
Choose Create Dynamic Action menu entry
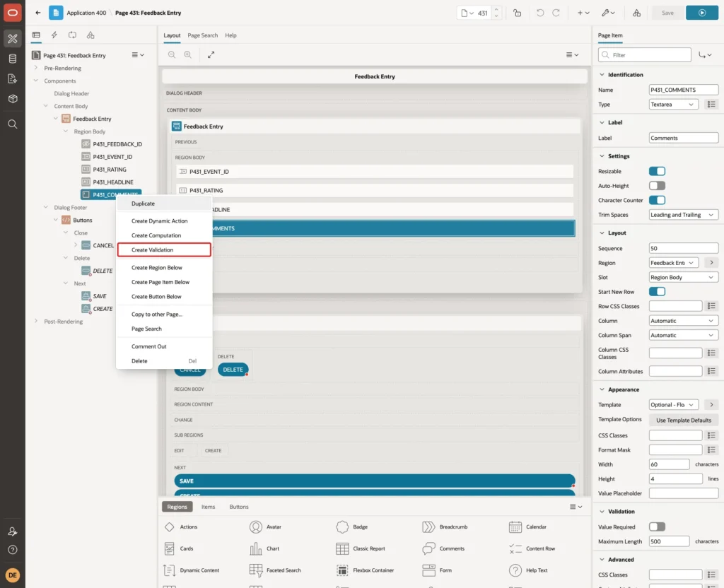[x=164, y=221]
